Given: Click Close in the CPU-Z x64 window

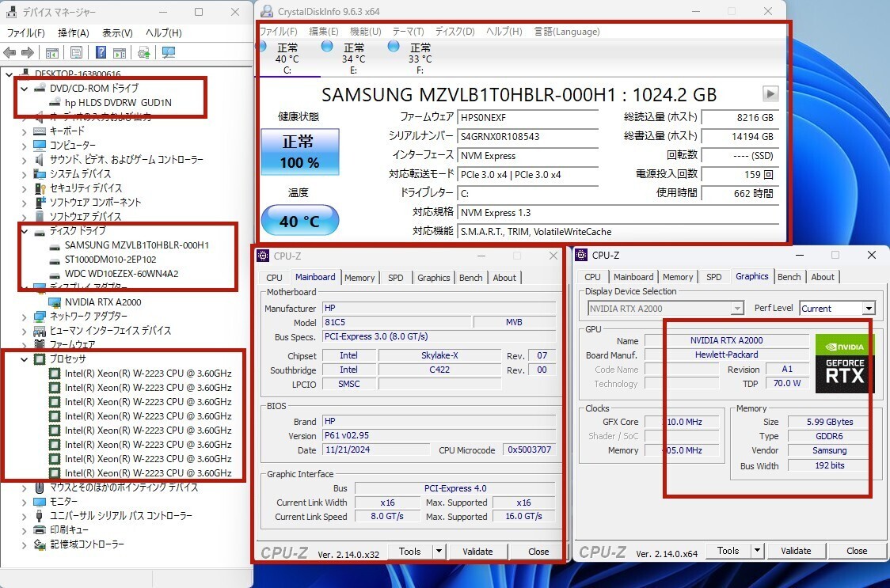Looking at the screenshot, I should [857, 551].
